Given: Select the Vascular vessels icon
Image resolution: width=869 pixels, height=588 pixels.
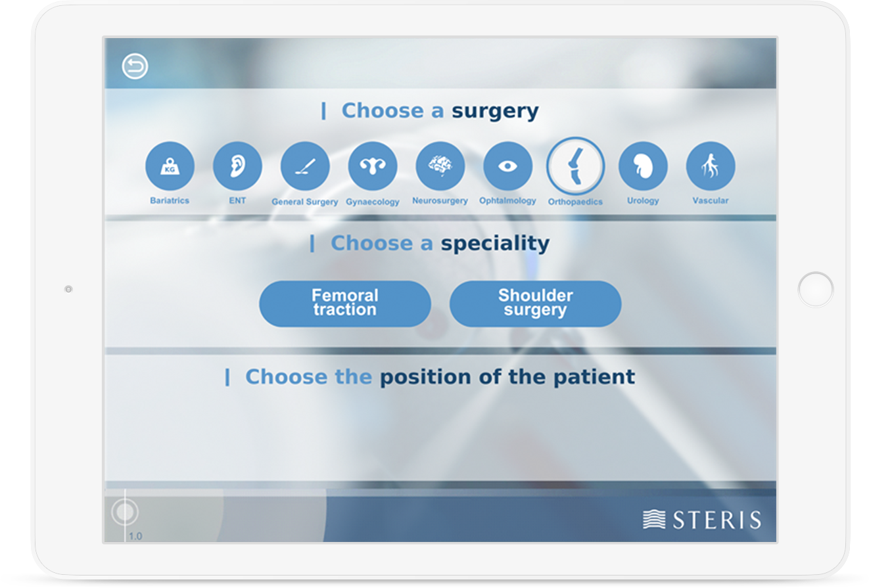Looking at the screenshot, I should point(711,166).
